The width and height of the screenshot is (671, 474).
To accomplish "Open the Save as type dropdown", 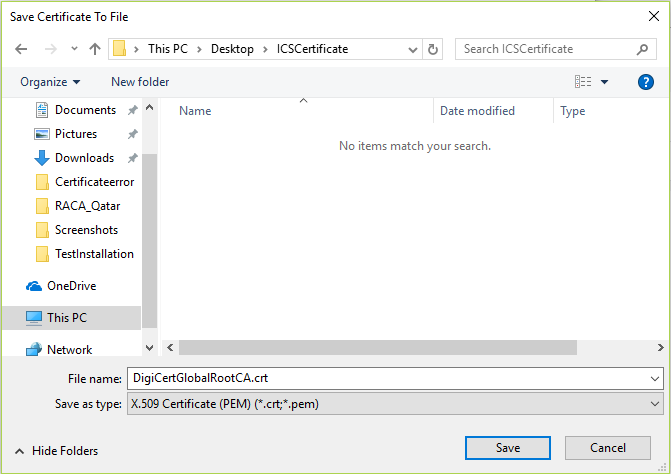I will (x=395, y=404).
